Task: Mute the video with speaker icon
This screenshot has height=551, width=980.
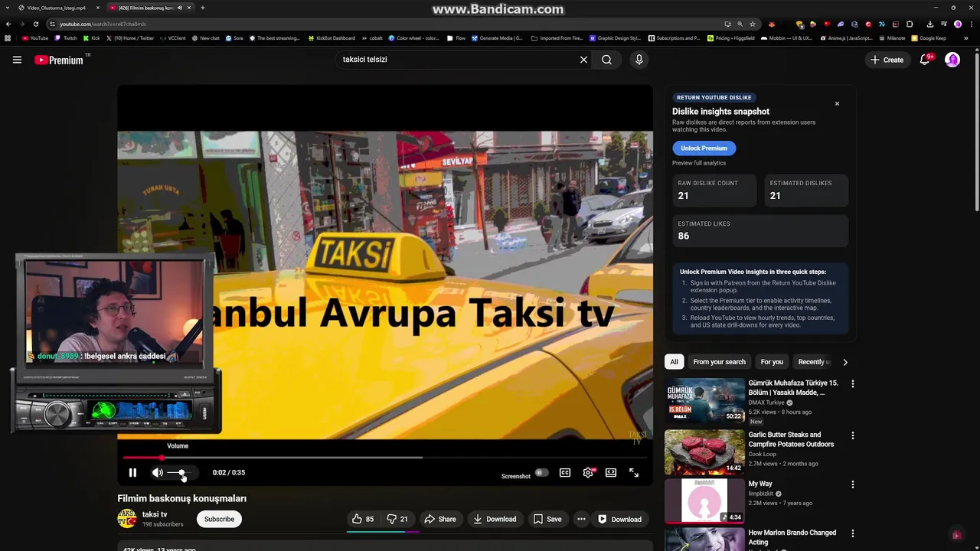Action: pyautogui.click(x=157, y=473)
